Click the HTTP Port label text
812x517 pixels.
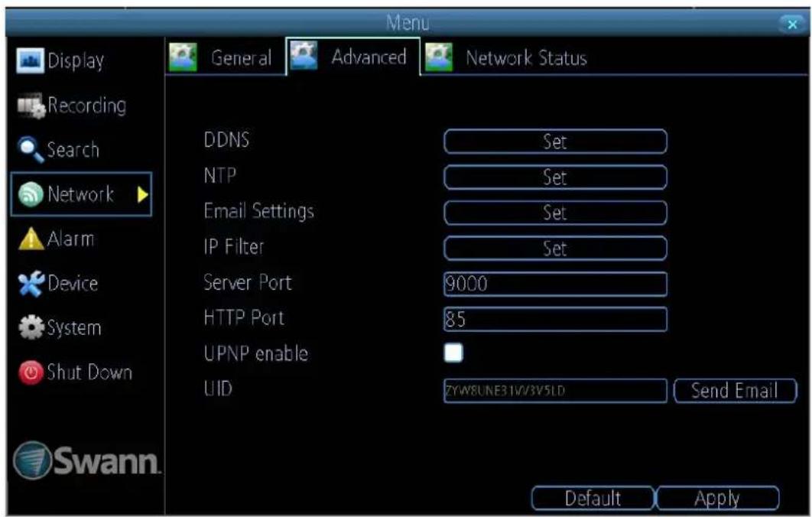pos(244,317)
